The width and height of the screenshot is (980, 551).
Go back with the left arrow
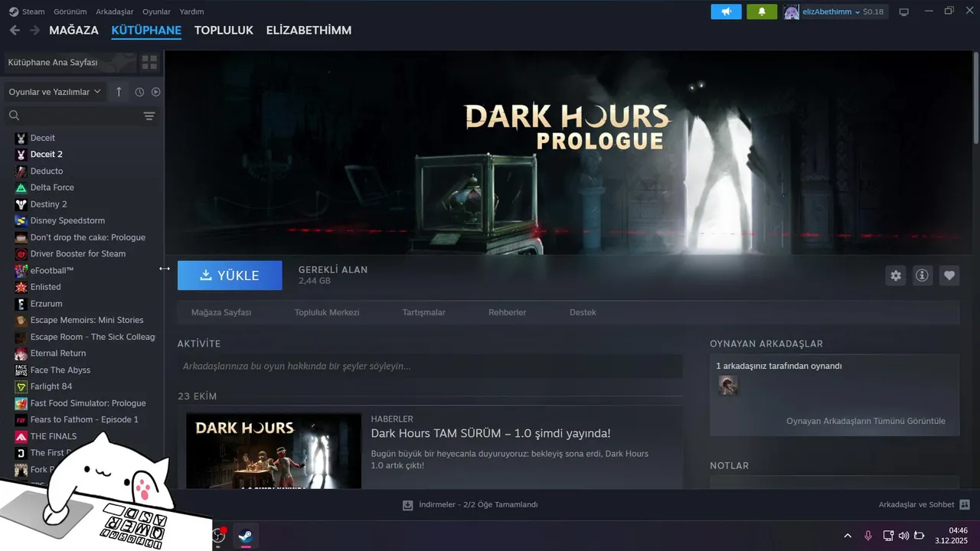15,30
